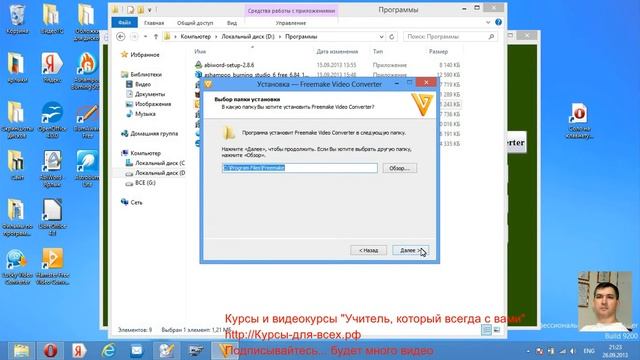Open Internet Explorer from the taskbar
This screenshot has width=640, height=360.
108,351
